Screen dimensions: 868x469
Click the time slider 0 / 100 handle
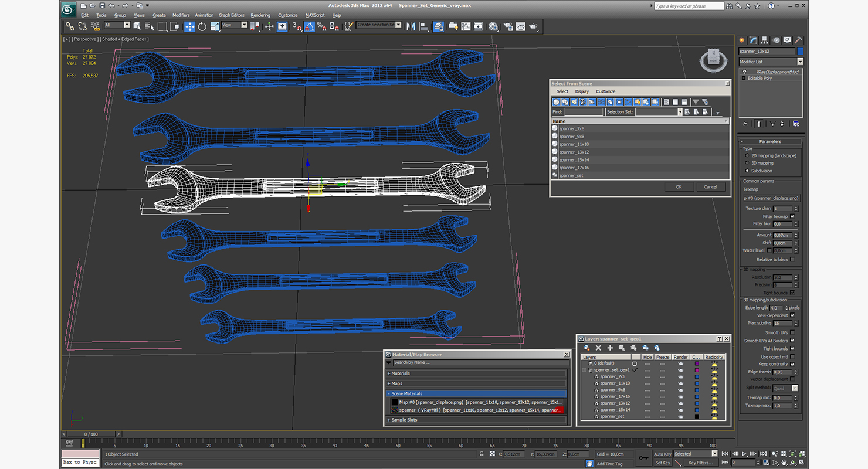90,434
